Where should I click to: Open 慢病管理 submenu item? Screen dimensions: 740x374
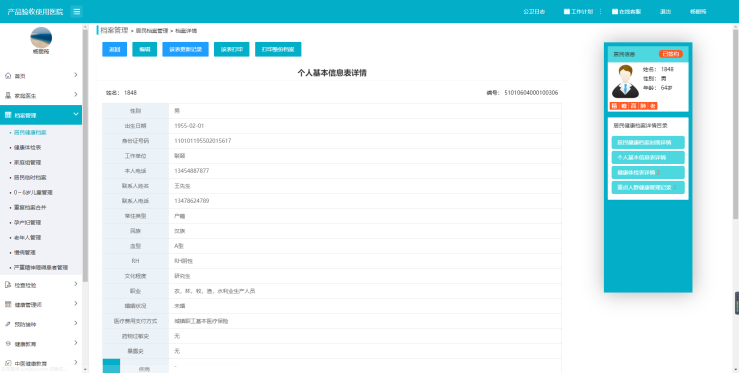click(x=25, y=253)
